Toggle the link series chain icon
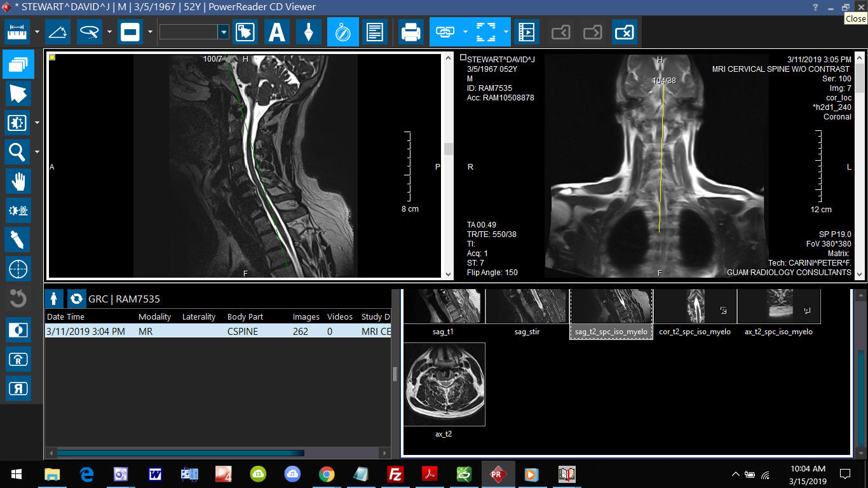868x488 pixels. point(445,32)
